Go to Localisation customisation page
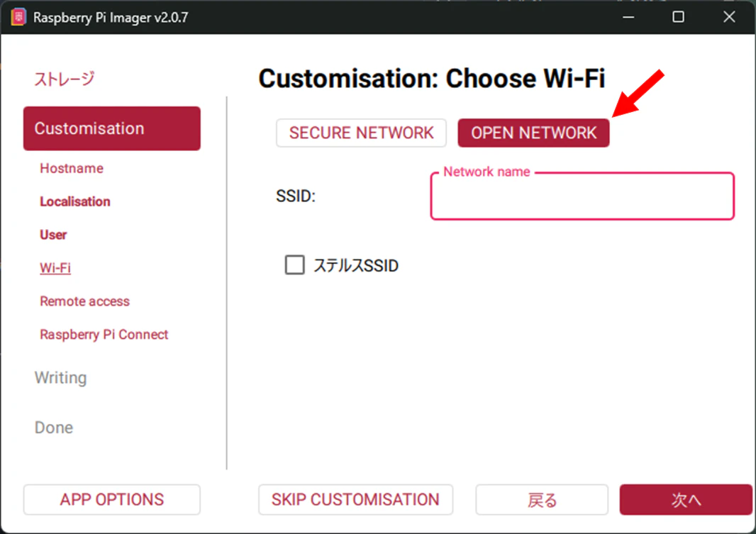The image size is (756, 534). coord(75,201)
